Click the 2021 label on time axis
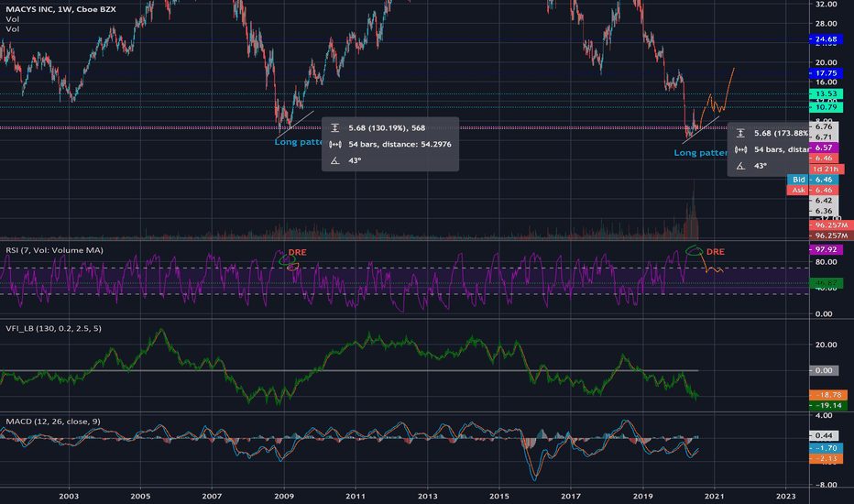Image resolution: width=854 pixels, height=504 pixels. coord(714,497)
